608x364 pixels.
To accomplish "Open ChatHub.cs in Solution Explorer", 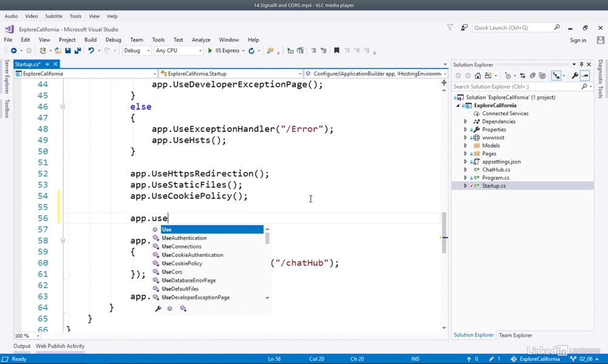I will coord(496,170).
